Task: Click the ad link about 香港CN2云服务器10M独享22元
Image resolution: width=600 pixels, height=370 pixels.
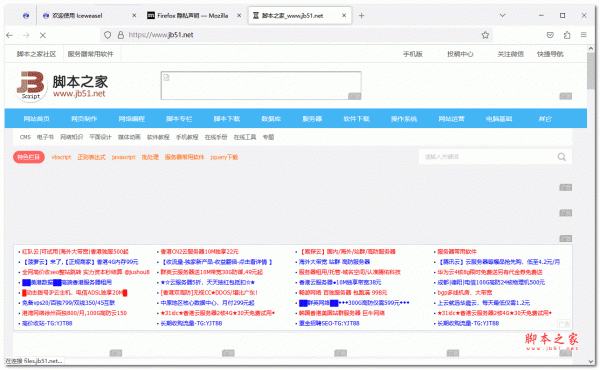Action: coord(199,252)
